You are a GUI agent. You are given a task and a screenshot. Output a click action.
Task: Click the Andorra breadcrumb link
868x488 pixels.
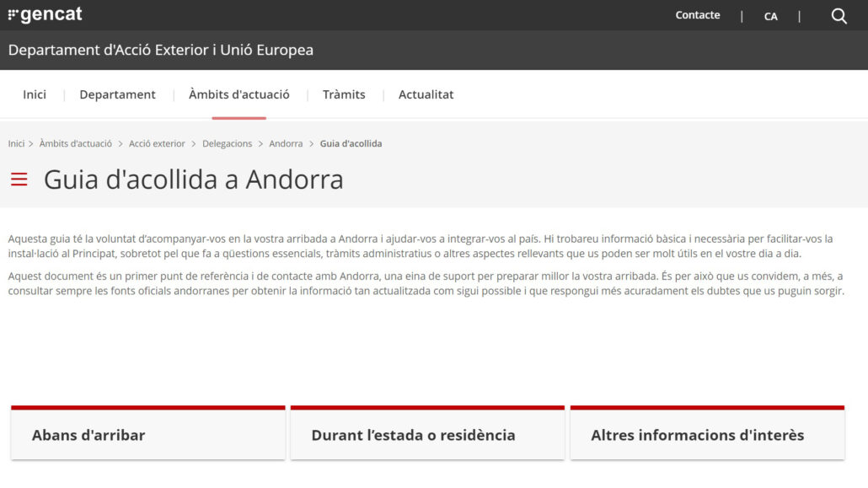[x=286, y=143]
